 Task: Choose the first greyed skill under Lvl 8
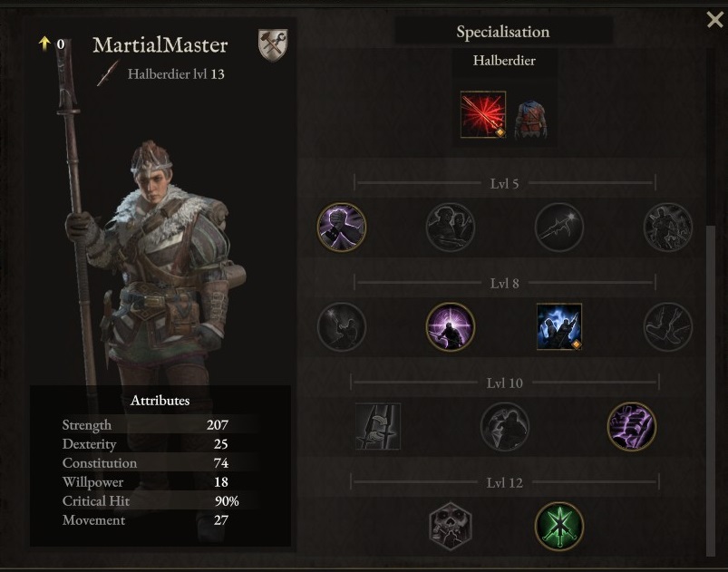(341, 327)
